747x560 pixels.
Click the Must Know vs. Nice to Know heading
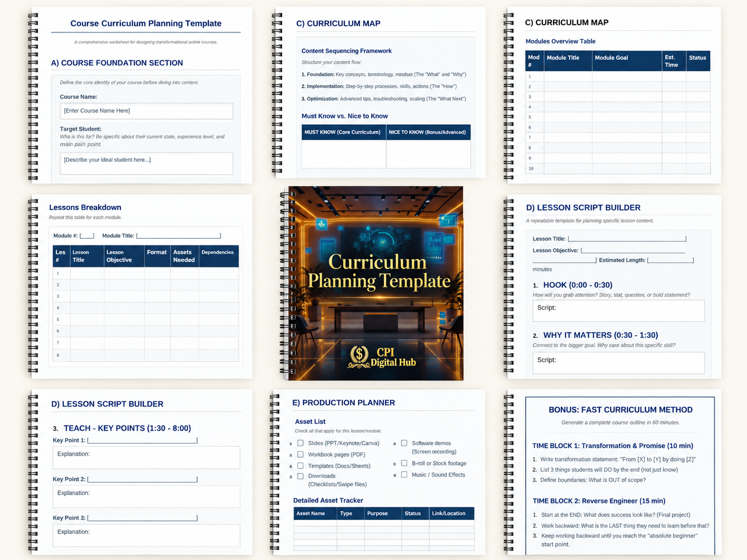(345, 116)
